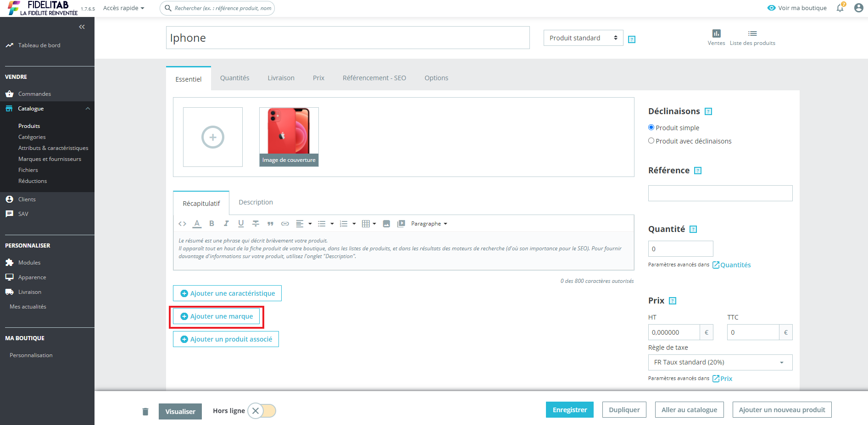868x425 pixels.
Task: Open help icon beside Déclinaisons
Action: [x=708, y=111]
